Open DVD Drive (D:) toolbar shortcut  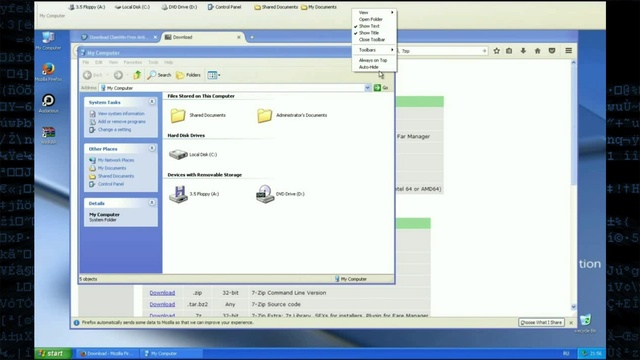coord(179,7)
